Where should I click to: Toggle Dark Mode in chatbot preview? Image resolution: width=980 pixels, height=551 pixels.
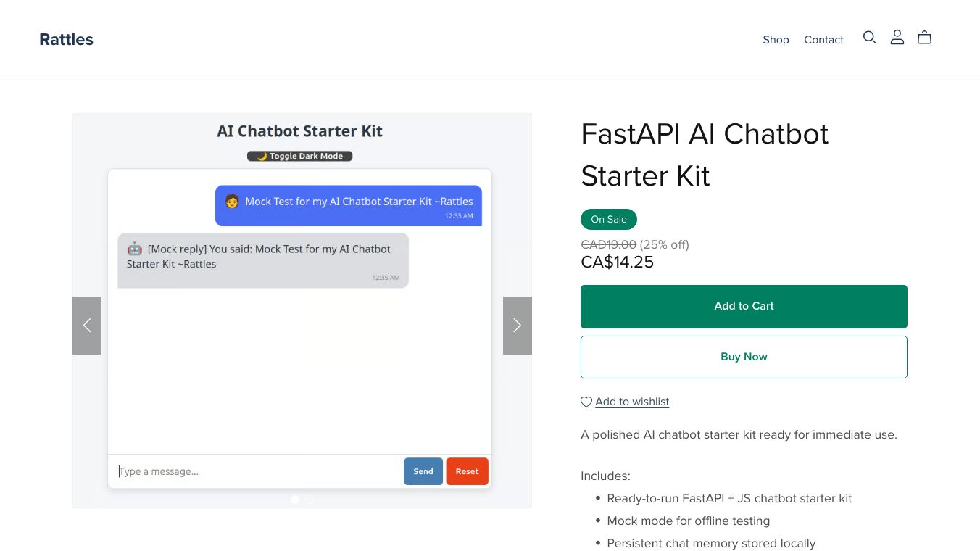(299, 156)
